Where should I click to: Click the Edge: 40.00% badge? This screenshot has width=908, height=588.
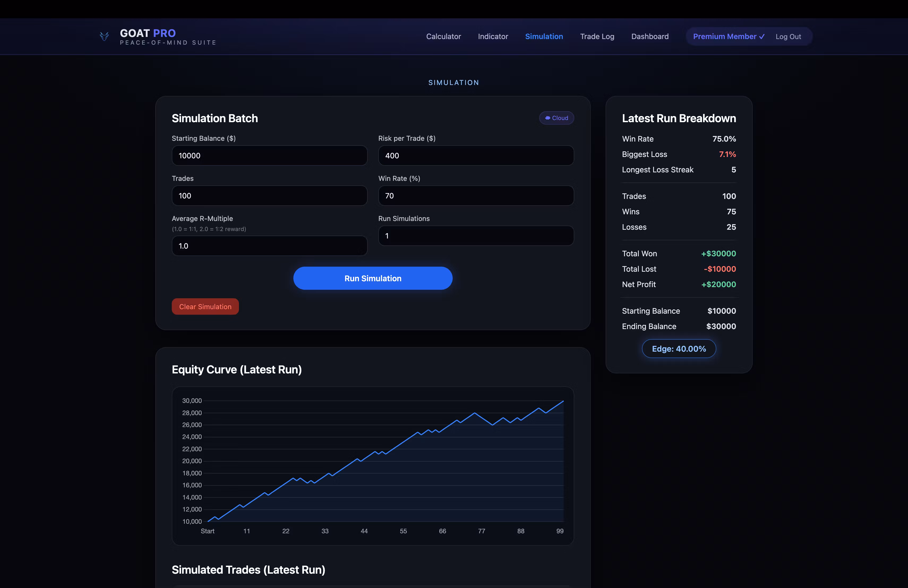coord(678,349)
